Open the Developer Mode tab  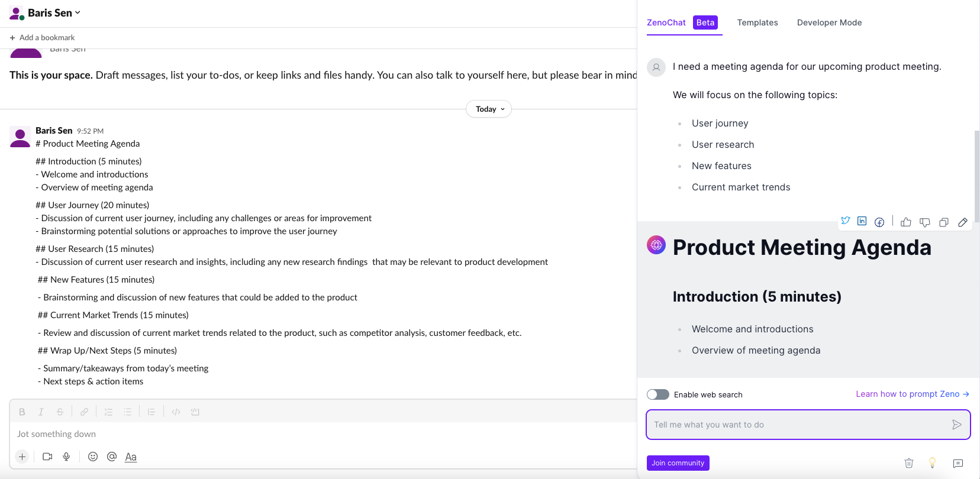click(829, 22)
